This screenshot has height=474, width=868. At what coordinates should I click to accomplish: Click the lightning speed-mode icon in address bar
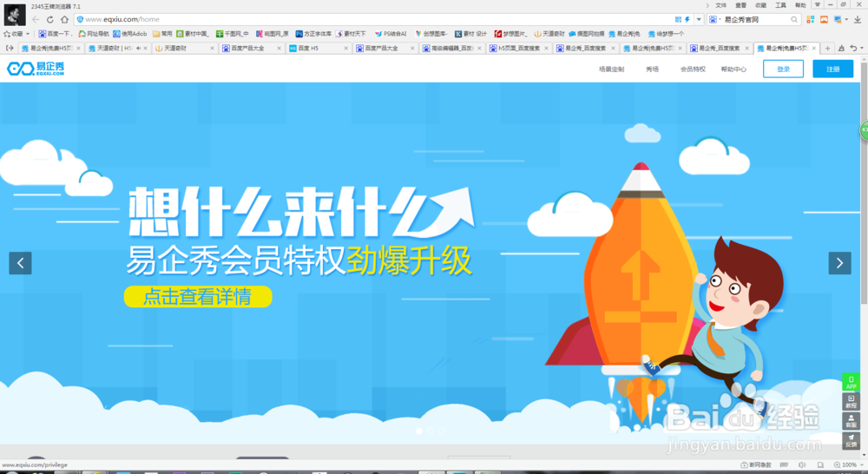tap(687, 19)
